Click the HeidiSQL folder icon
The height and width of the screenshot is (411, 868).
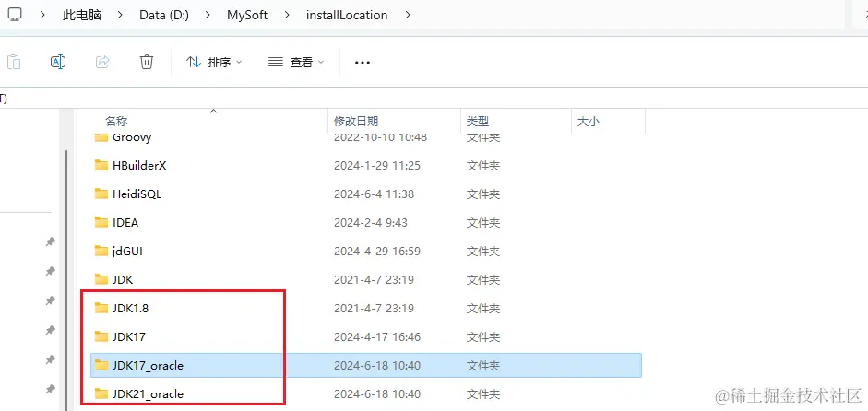[x=101, y=194]
